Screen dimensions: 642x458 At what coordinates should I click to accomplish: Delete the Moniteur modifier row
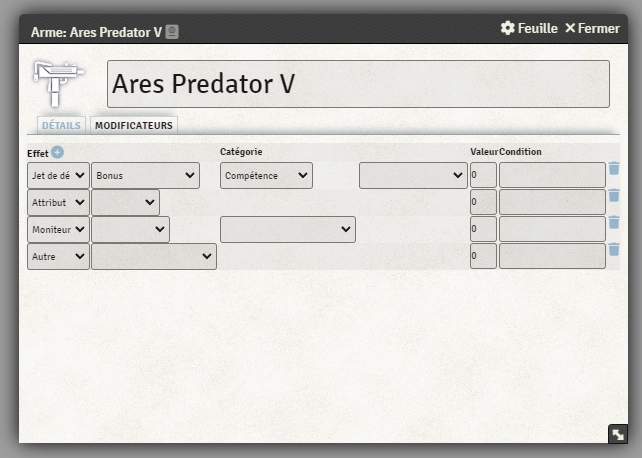pos(614,222)
